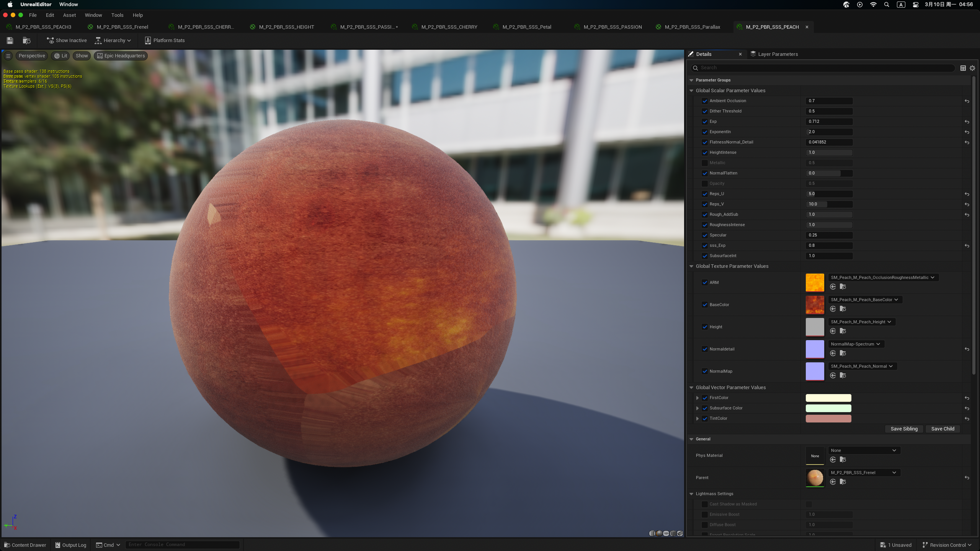The width and height of the screenshot is (980, 551).
Task: Use selected asset for the ARM texture
Action: [833, 287]
